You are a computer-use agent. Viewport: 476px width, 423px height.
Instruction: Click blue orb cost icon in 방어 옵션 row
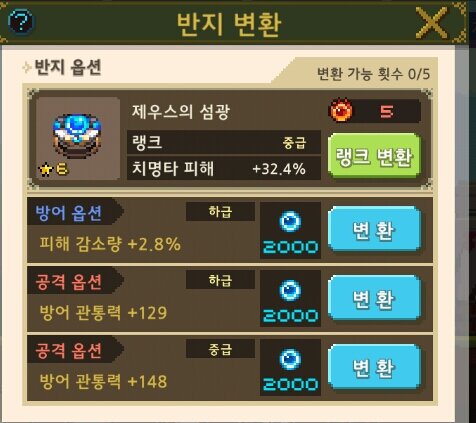[x=290, y=221]
